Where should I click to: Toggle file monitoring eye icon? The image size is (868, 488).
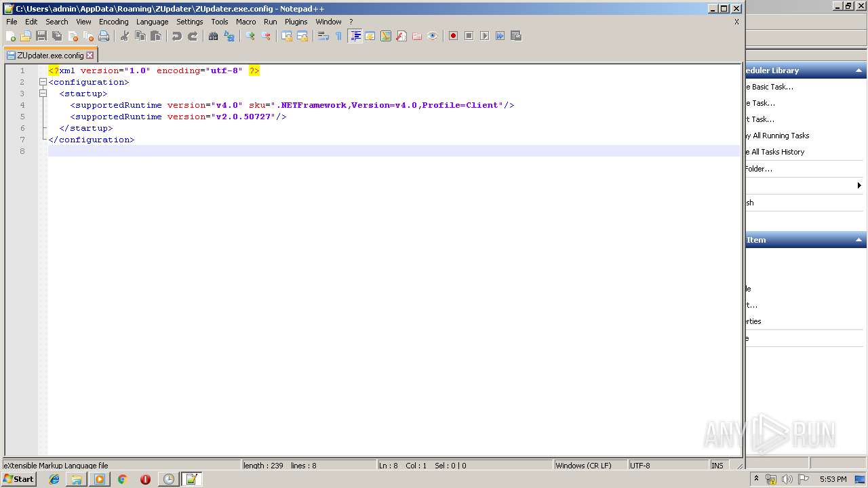point(433,36)
